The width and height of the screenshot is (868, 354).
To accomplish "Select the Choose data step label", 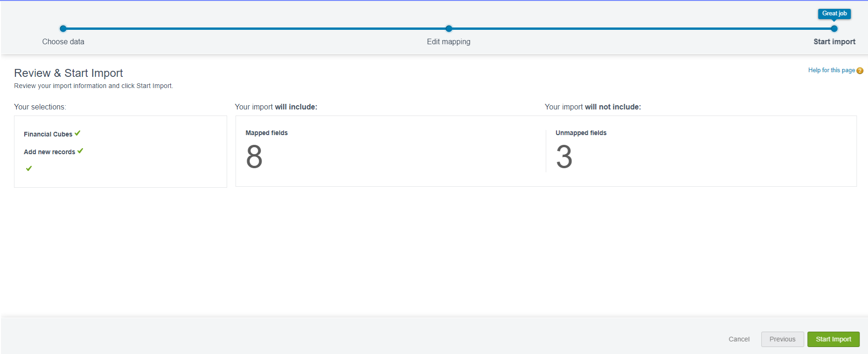I will coord(63,41).
